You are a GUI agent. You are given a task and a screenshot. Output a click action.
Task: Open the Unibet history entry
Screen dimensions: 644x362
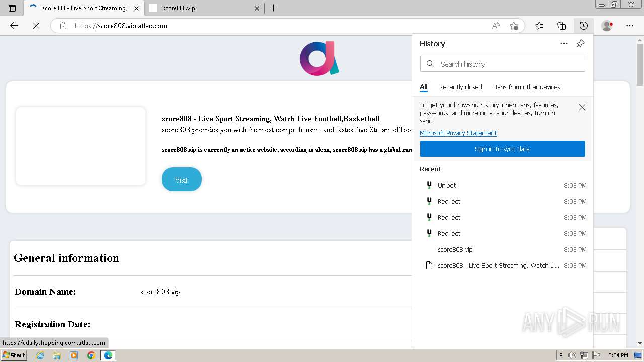click(503, 185)
